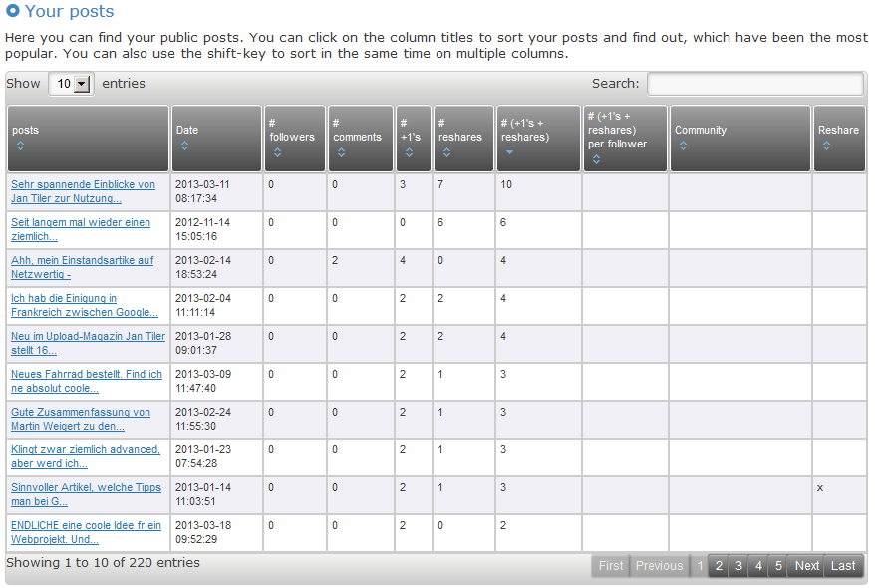The height and width of the screenshot is (588, 875).
Task: Toggle descending sort arrow on (+1's + reshares) column
Action: [x=509, y=152]
